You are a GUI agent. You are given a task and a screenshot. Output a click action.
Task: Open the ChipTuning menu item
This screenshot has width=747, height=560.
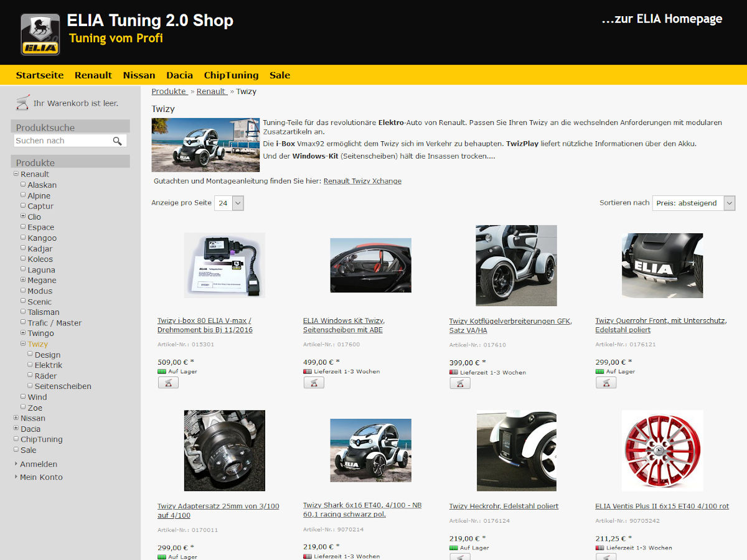(231, 75)
